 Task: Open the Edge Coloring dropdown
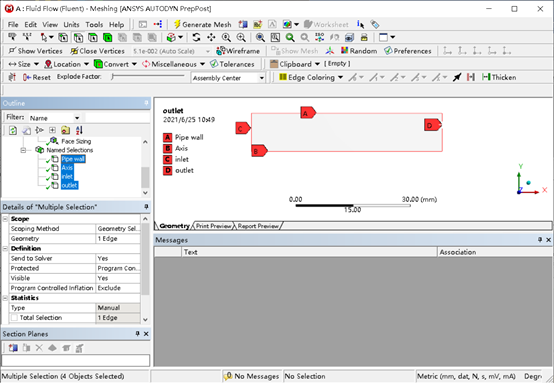pos(311,77)
